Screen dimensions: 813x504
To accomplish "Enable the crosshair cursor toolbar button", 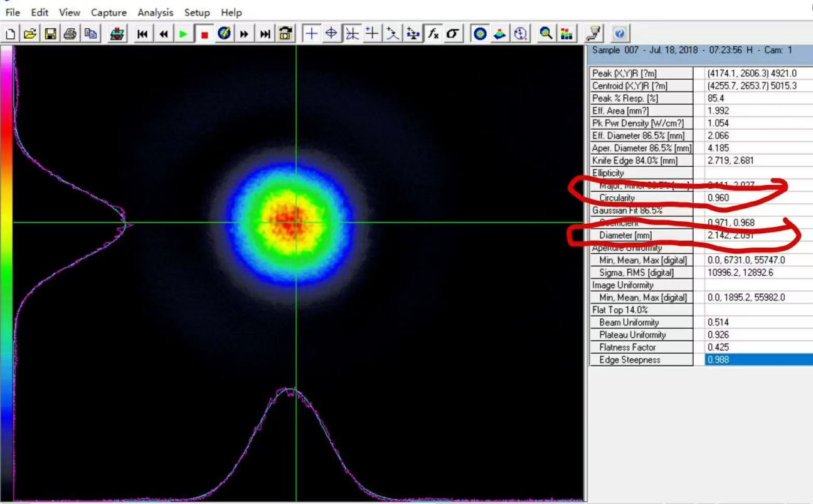I will click(311, 34).
